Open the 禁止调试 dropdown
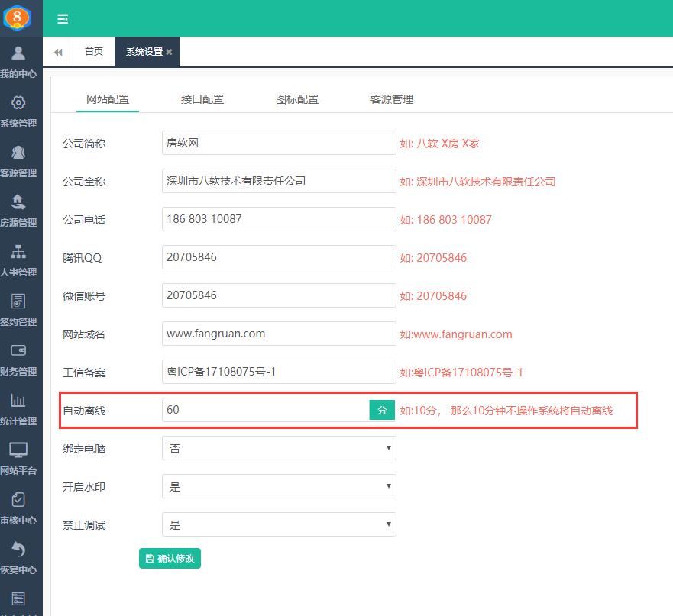This screenshot has width=673, height=616. tap(279, 524)
